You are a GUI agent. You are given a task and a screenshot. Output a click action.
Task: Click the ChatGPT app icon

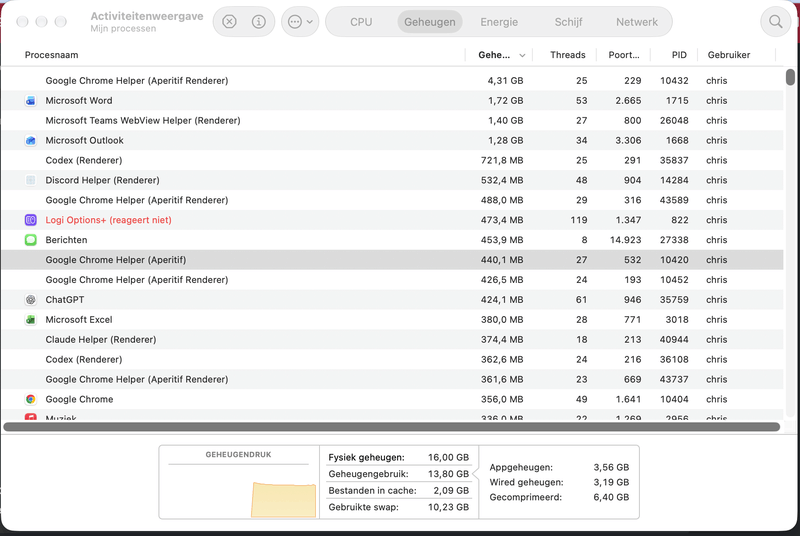[x=31, y=299]
